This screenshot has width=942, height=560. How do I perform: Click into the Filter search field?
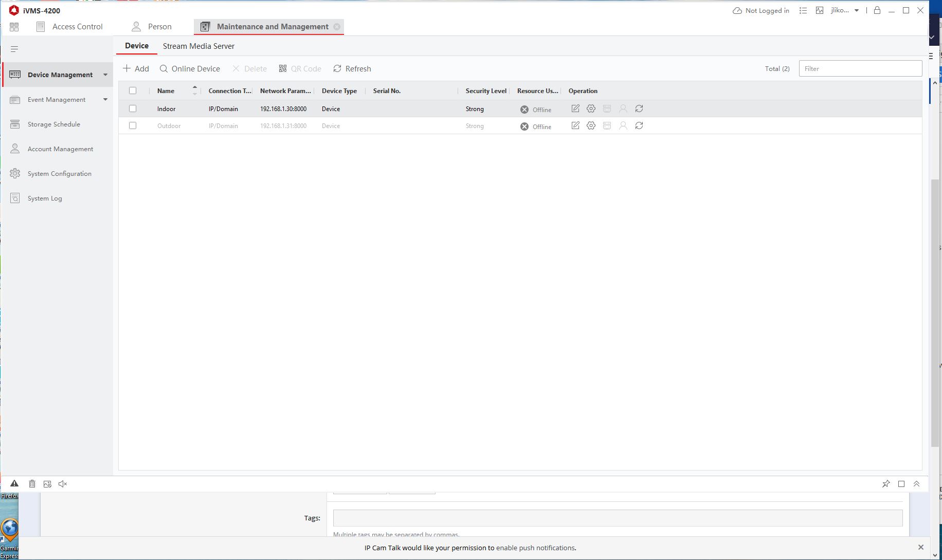click(860, 69)
